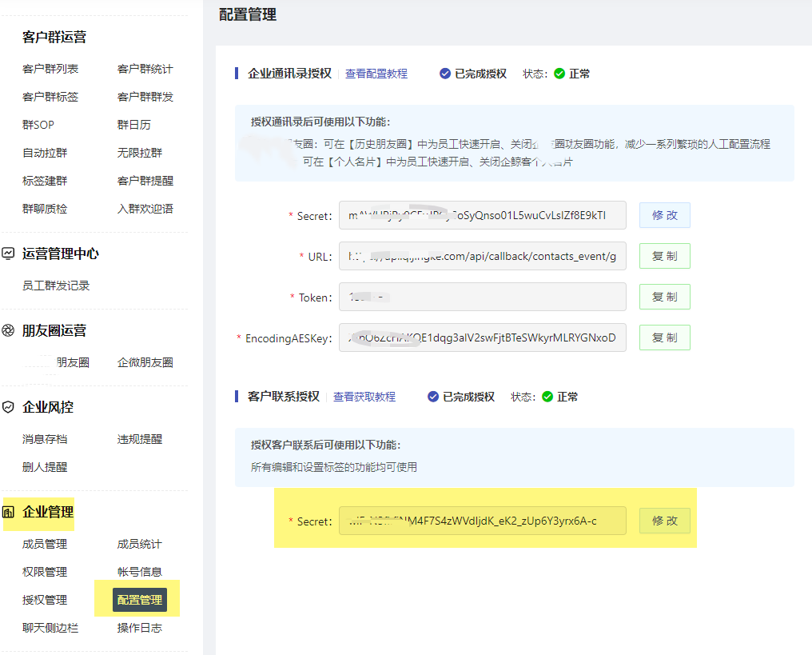Open 员工群发记录
812x655 pixels.
[x=56, y=286]
